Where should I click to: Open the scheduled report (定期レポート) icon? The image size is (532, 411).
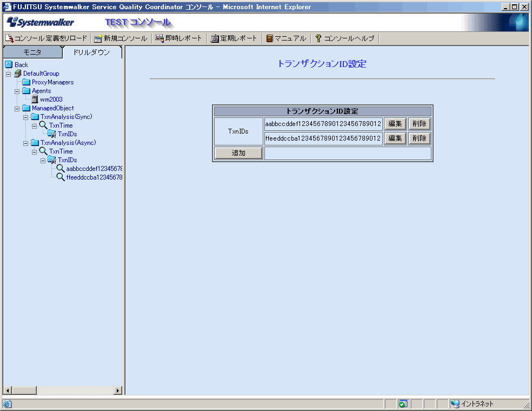click(215, 38)
